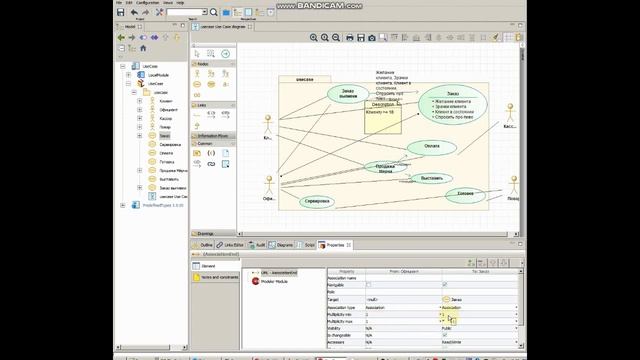Open the search field dropdown arrow
The width and height of the screenshot is (640, 360).
click(204, 12)
